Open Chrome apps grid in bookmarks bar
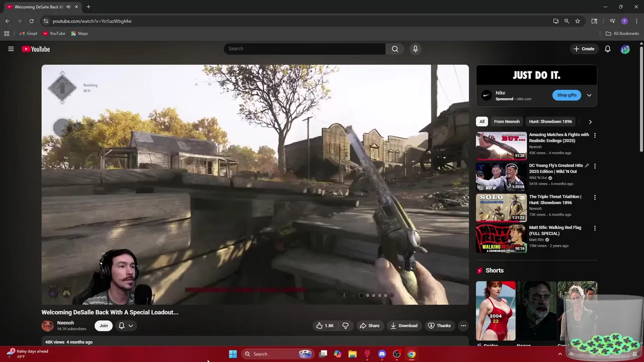644x362 pixels. [x=7, y=34]
